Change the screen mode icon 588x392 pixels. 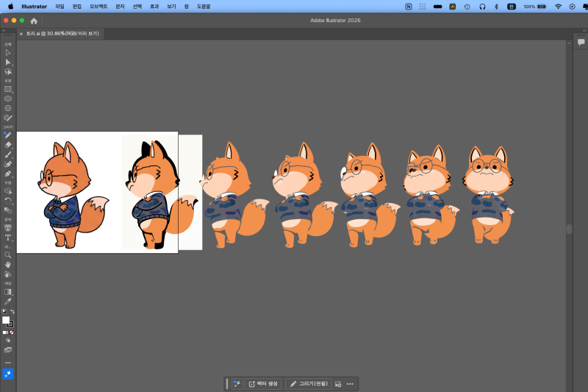pyautogui.click(x=8, y=350)
